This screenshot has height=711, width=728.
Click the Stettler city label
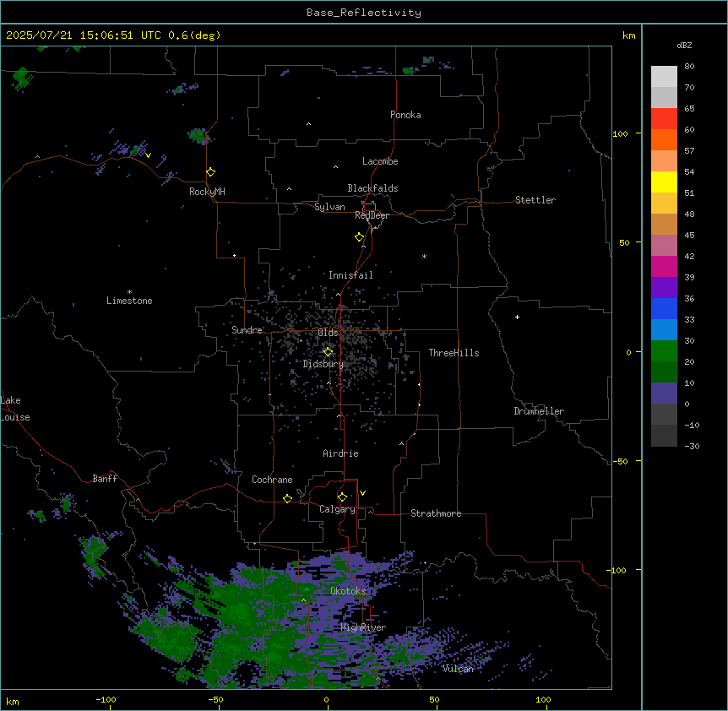pyautogui.click(x=535, y=200)
